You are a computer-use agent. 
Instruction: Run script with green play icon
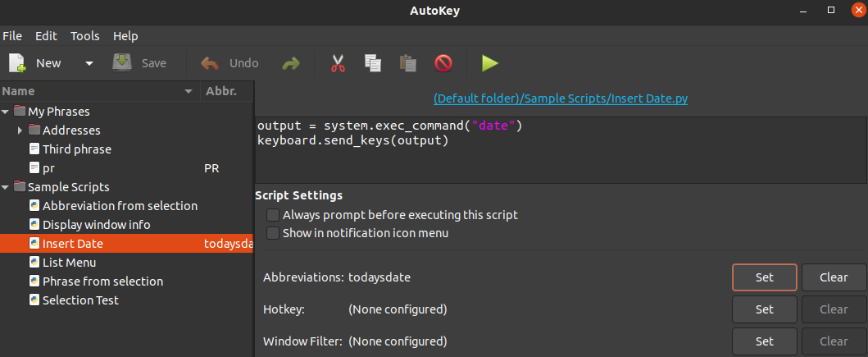pyautogui.click(x=490, y=63)
